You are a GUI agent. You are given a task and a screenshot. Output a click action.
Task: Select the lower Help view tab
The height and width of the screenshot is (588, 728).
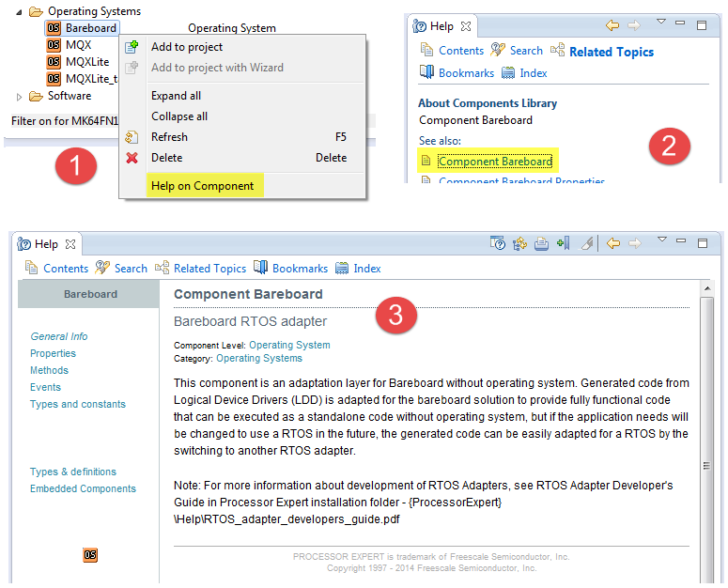[45, 244]
